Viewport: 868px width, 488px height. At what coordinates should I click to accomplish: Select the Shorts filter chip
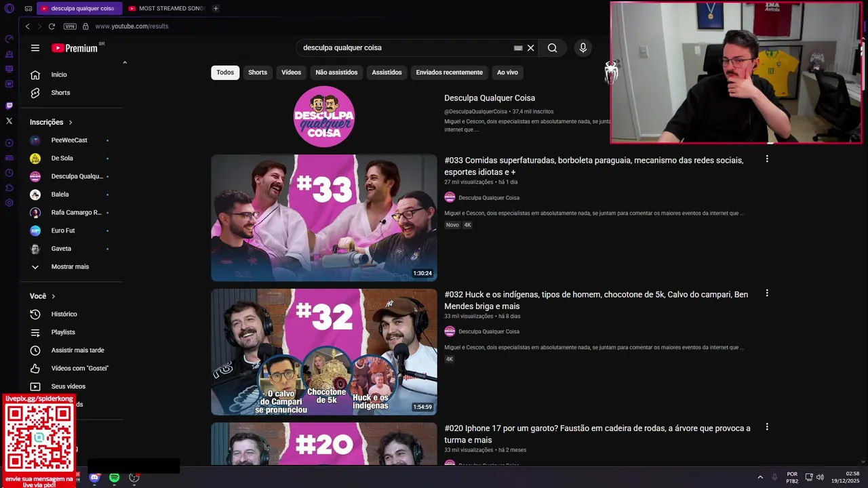(x=258, y=73)
